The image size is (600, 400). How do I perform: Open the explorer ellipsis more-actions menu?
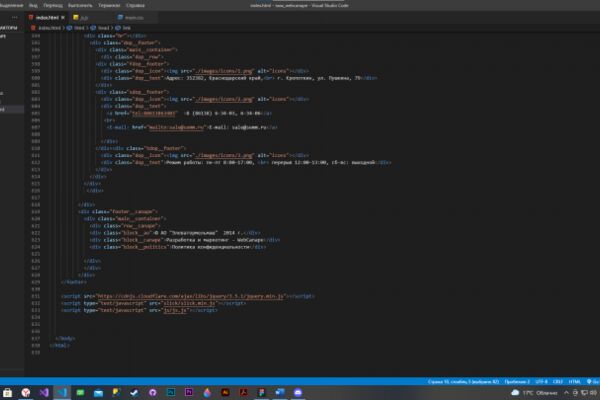pyautogui.click(x=15, y=18)
